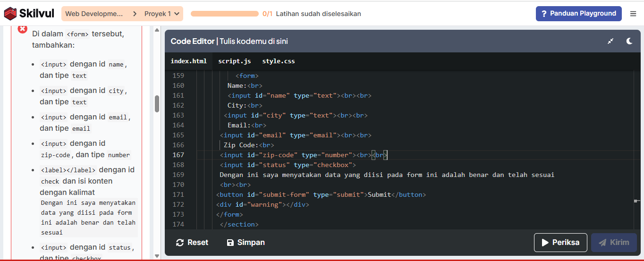
Task: Expand the Proyek 1 dropdown
Action: click(162, 14)
